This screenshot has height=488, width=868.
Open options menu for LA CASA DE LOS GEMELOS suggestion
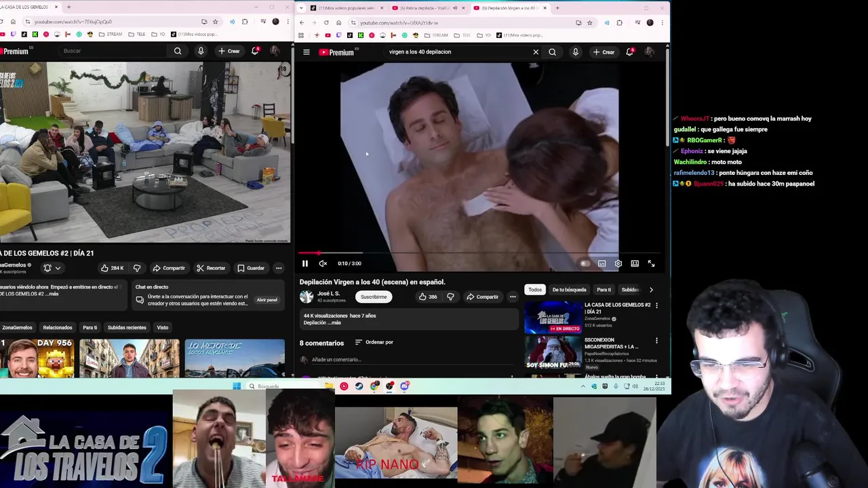pyautogui.click(x=656, y=306)
